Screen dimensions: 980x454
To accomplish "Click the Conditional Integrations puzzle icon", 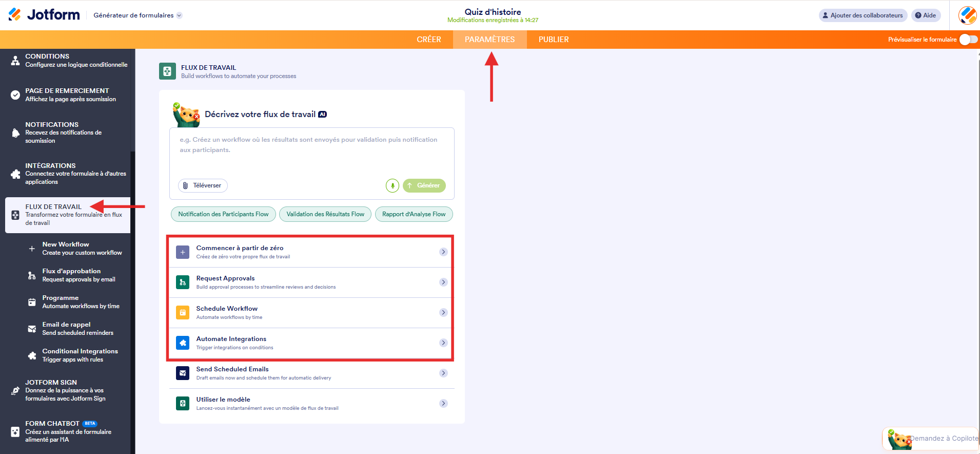I will click(x=32, y=355).
